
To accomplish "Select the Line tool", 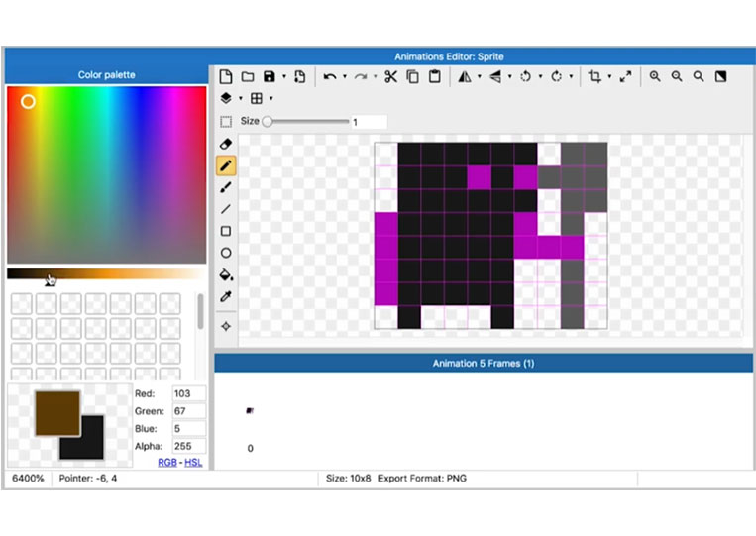I will (226, 209).
